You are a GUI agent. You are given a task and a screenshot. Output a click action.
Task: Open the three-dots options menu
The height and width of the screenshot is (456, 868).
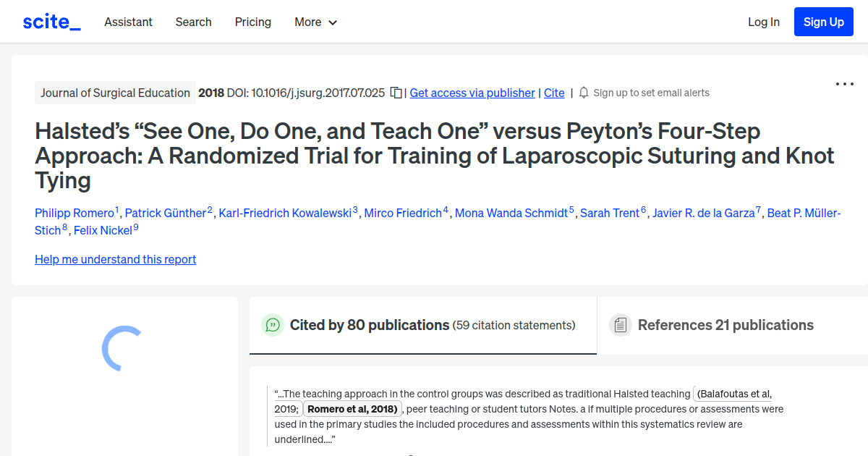coord(844,84)
